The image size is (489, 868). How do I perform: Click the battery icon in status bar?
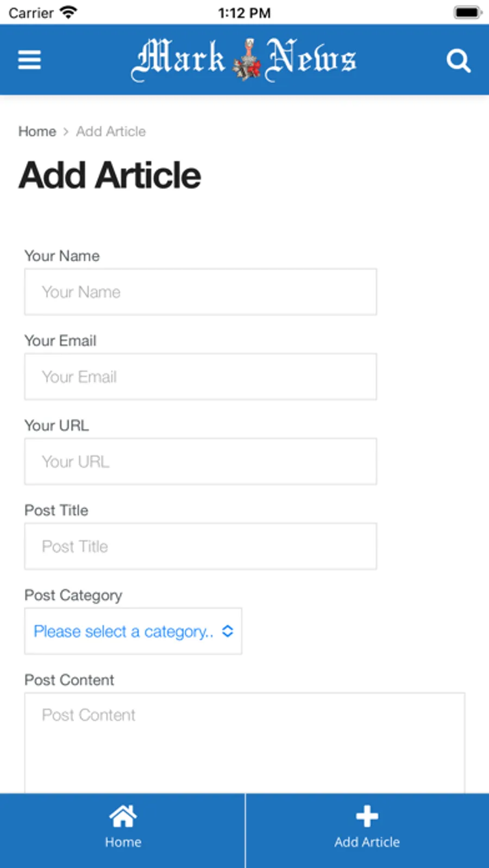(x=467, y=12)
